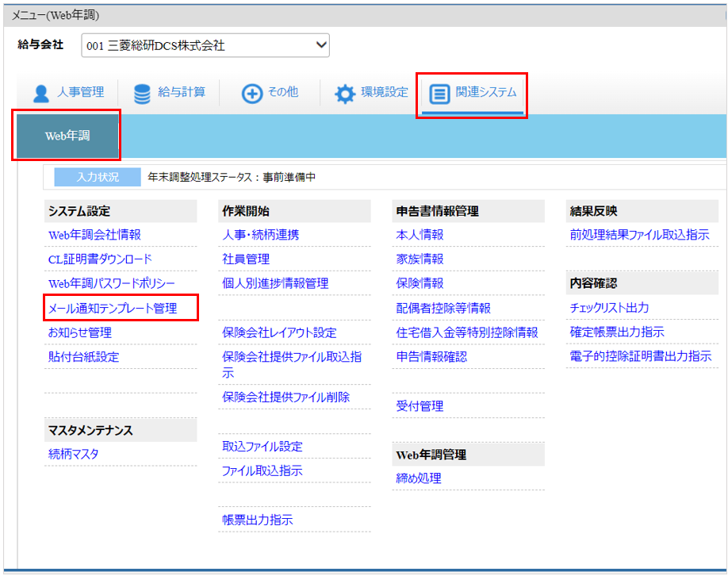This screenshot has height=576, width=728.
Task: Open ファイル取込指示 link
Action: 262,470
